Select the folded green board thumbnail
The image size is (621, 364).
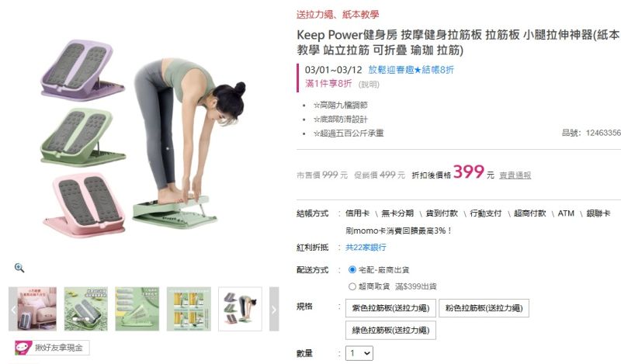click(x=137, y=309)
